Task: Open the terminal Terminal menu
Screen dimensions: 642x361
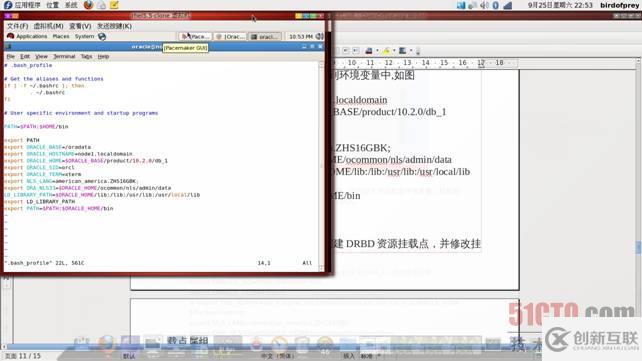Action: [64, 56]
